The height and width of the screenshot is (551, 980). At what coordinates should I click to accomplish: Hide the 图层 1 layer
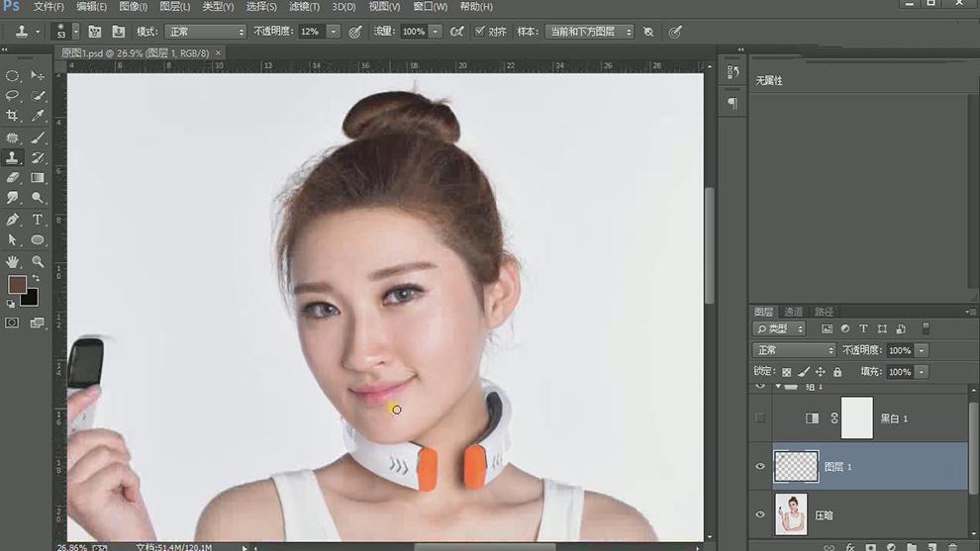pyautogui.click(x=760, y=466)
